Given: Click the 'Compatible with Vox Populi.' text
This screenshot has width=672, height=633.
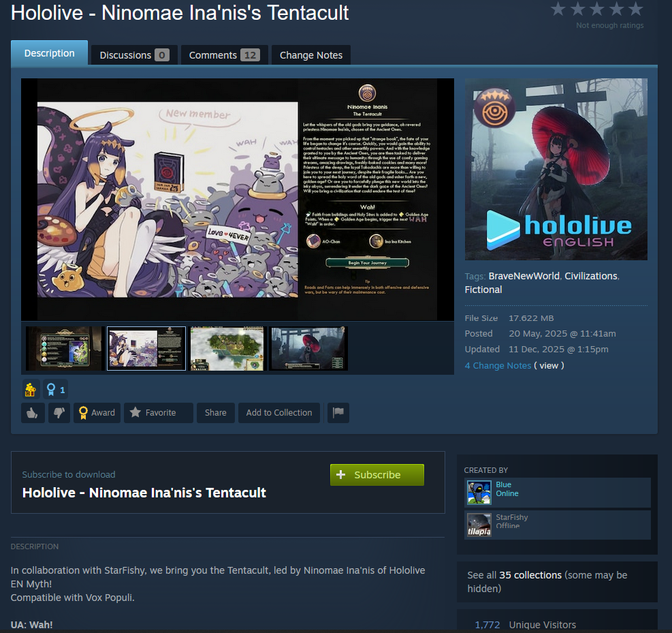Looking at the screenshot, I should (x=72, y=598).
